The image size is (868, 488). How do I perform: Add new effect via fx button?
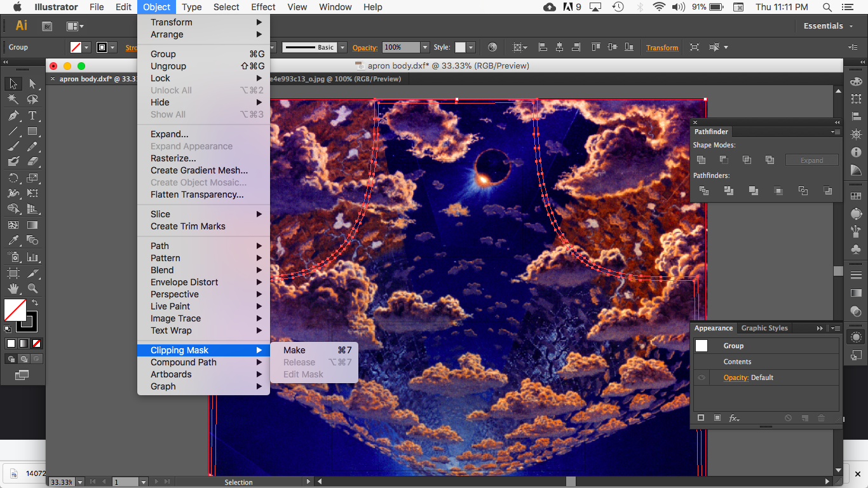(x=734, y=418)
